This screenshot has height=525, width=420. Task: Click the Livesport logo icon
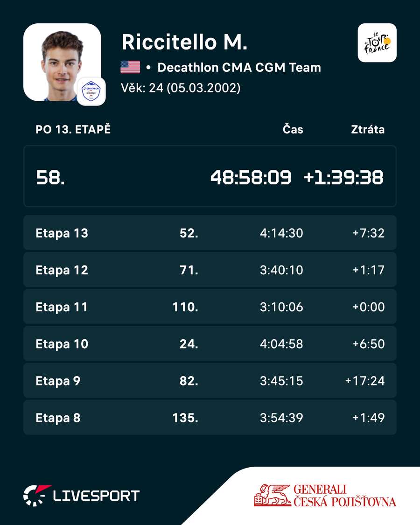(37, 496)
